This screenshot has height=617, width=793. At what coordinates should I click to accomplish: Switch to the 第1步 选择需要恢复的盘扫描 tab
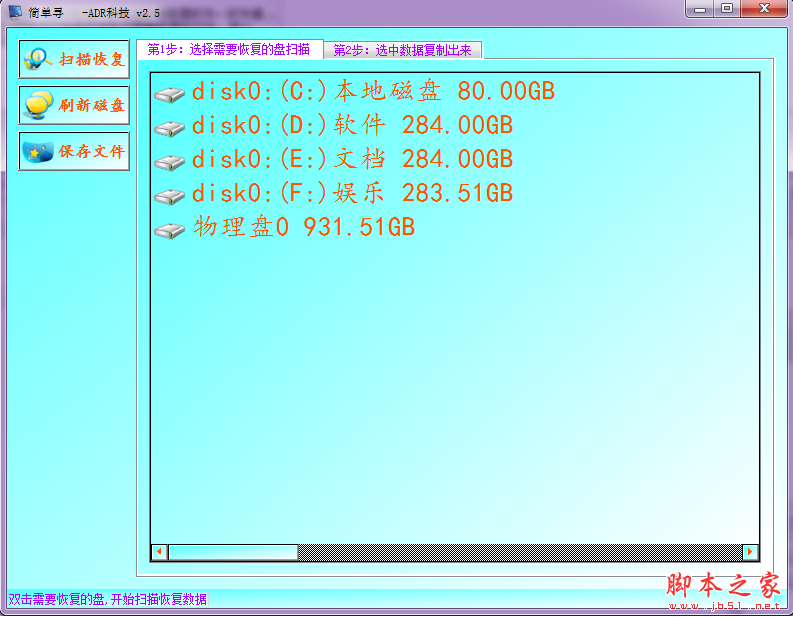pyautogui.click(x=229, y=50)
